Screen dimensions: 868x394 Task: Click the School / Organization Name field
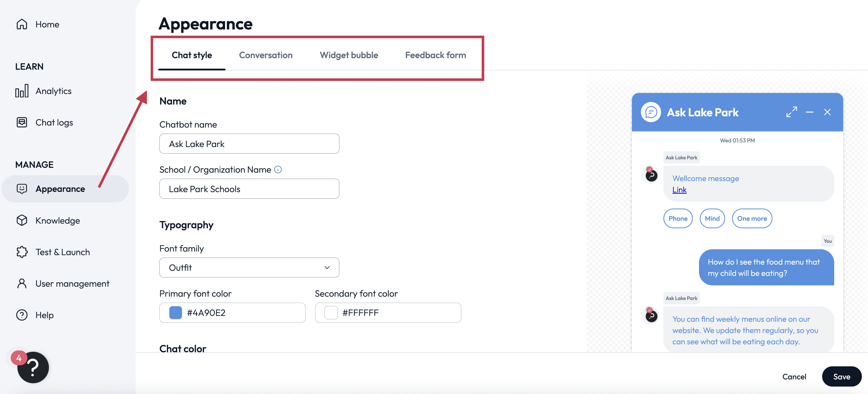click(249, 189)
